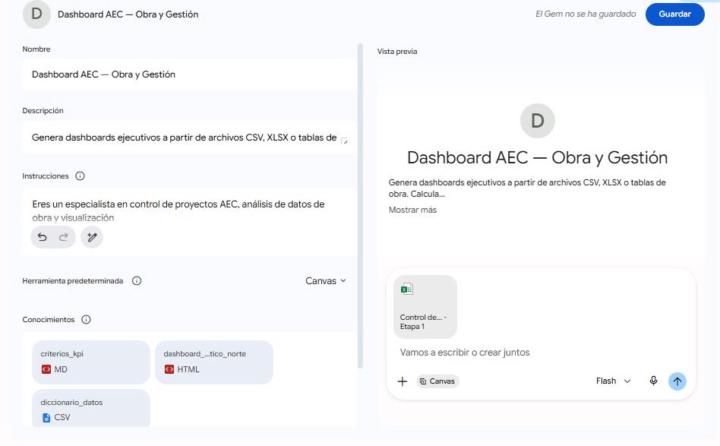This screenshot has width=720, height=446.
Task: Click 'El Gem no se ha guardado' status text
Action: click(x=585, y=14)
